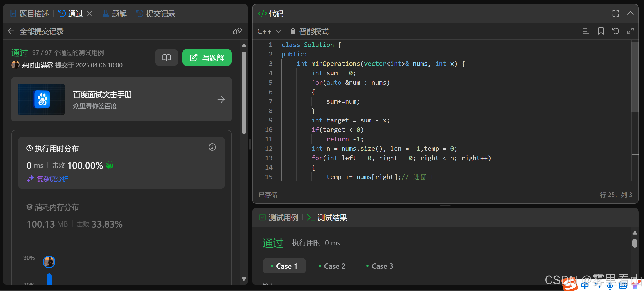Open info icon on 执行用时分布 card
Viewport: 644px width, 291px height.
pos(212,147)
